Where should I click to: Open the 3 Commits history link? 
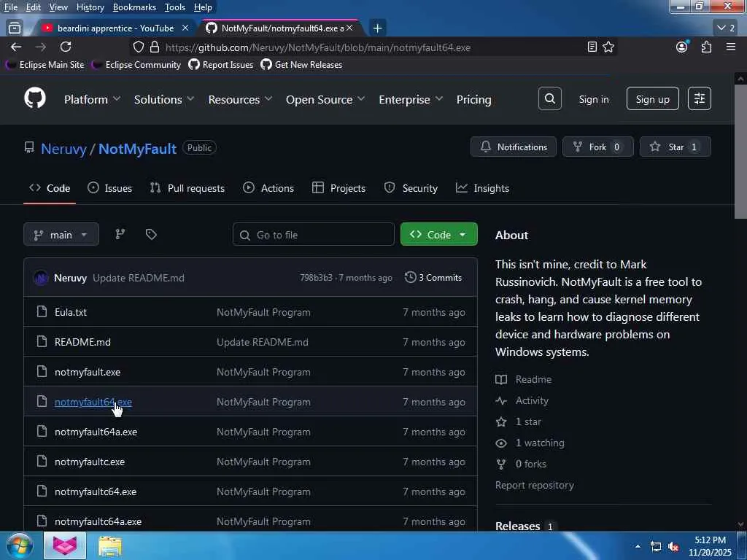point(433,278)
